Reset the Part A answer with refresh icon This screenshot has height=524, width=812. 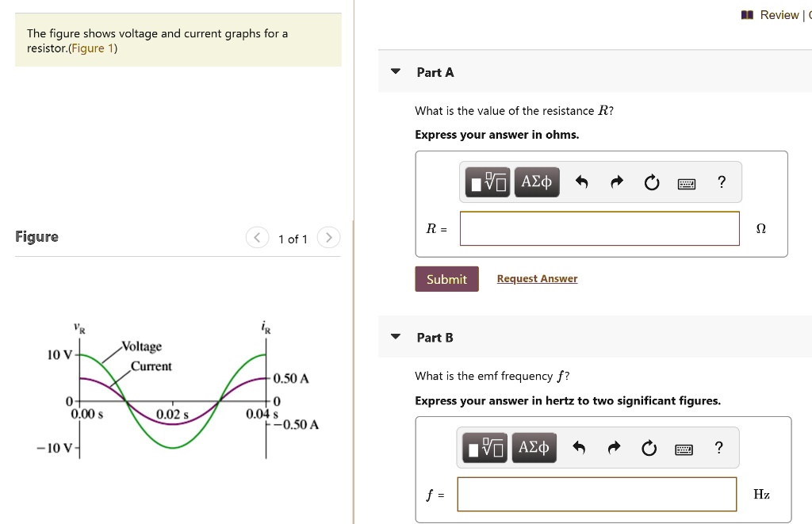[651, 182]
